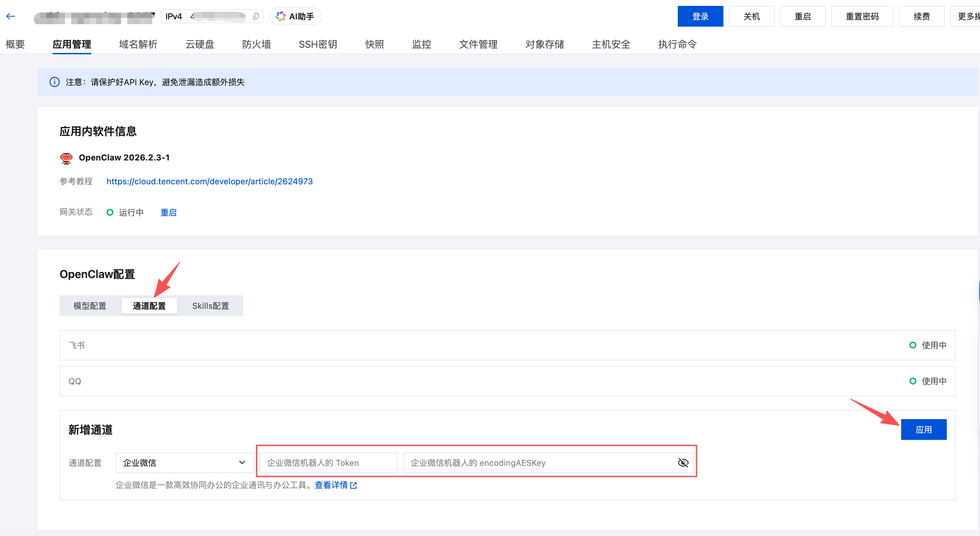
Task: Toggle encodingAESKey visibility eye icon
Action: click(x=683, y=463)
